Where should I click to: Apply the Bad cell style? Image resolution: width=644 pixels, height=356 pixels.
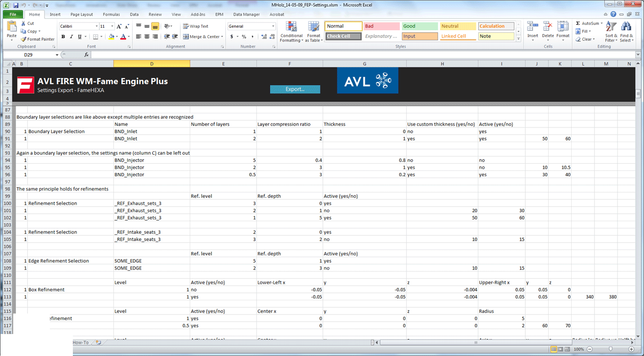pos(381,26)
